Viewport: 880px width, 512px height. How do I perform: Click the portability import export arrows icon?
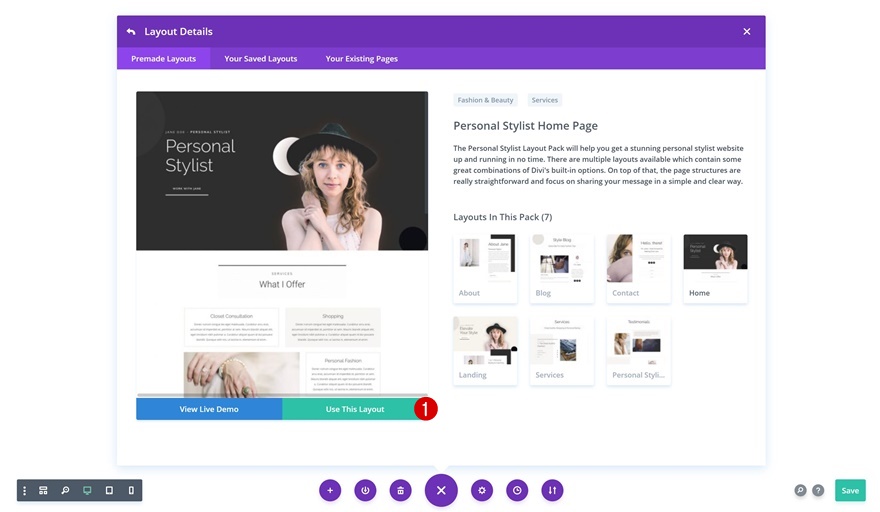pos(552,490)
